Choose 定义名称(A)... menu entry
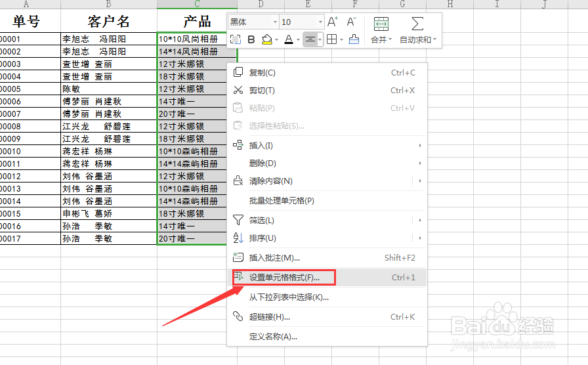 tap(327, 337)
